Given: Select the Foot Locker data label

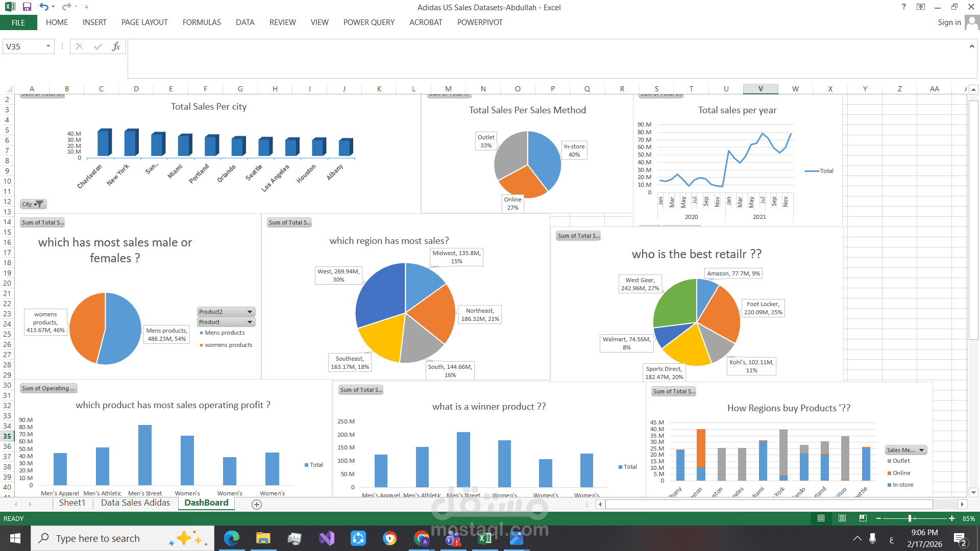Looking at the screenshot, I should point(763,308).
